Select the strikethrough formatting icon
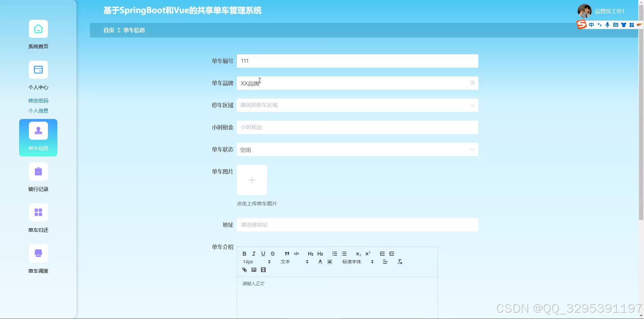This screenshot has width=644, height=319. coord(273,254)
